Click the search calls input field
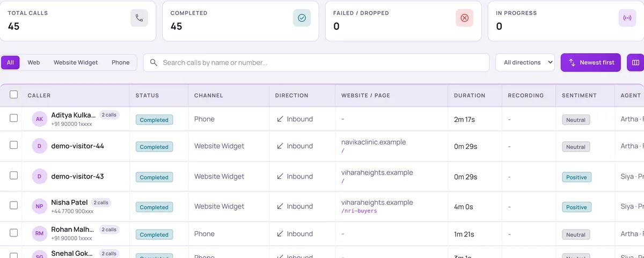 (x=317, y=62)
